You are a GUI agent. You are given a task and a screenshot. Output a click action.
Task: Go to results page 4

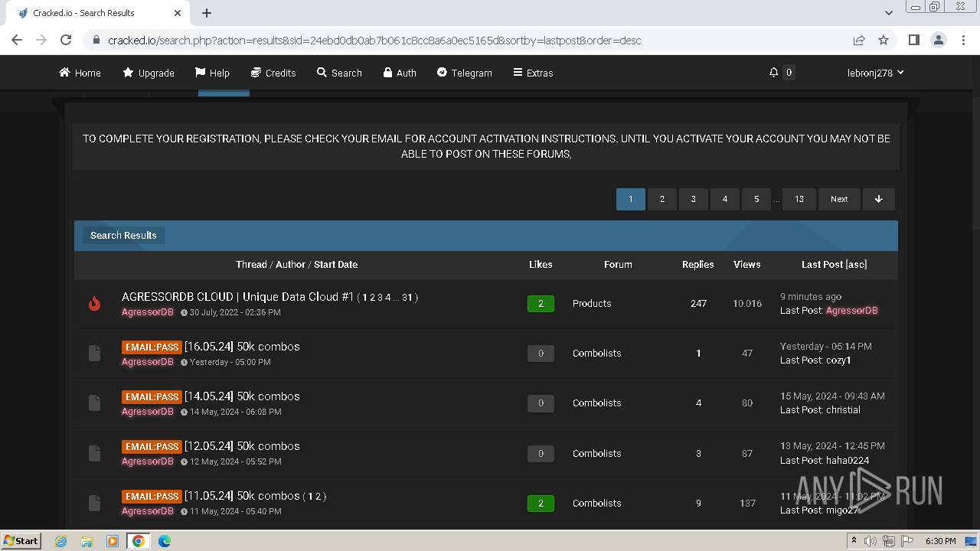pyautogui.click(x=725, y=199)
